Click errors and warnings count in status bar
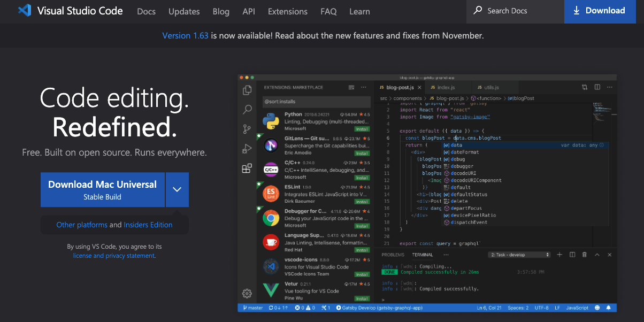644x322 pixels. [305, 308]
